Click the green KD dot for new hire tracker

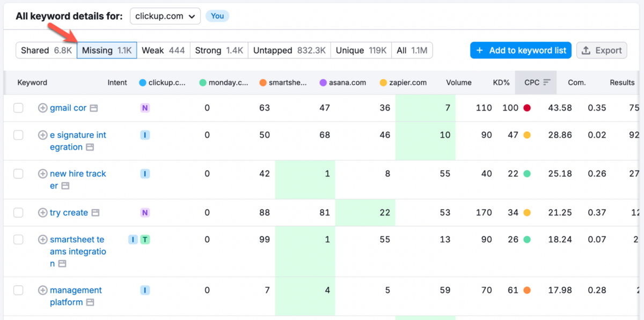527,174
